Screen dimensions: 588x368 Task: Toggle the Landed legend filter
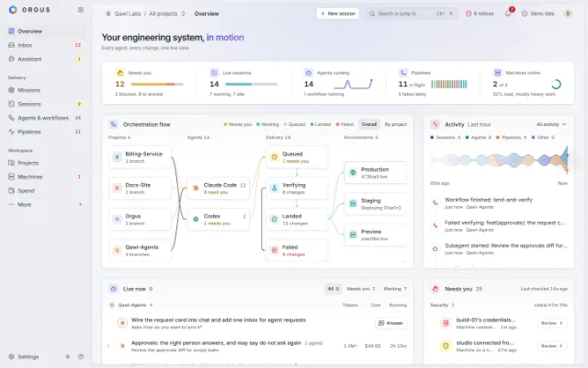pos(321,124)
